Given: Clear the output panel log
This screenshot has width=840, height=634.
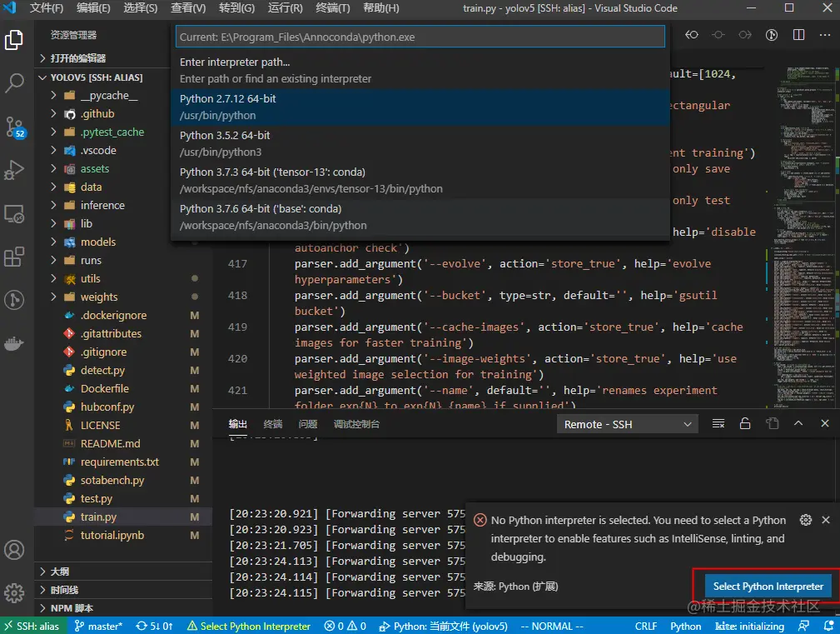Looking at the screenshot, I should click(x=718, y=424).
